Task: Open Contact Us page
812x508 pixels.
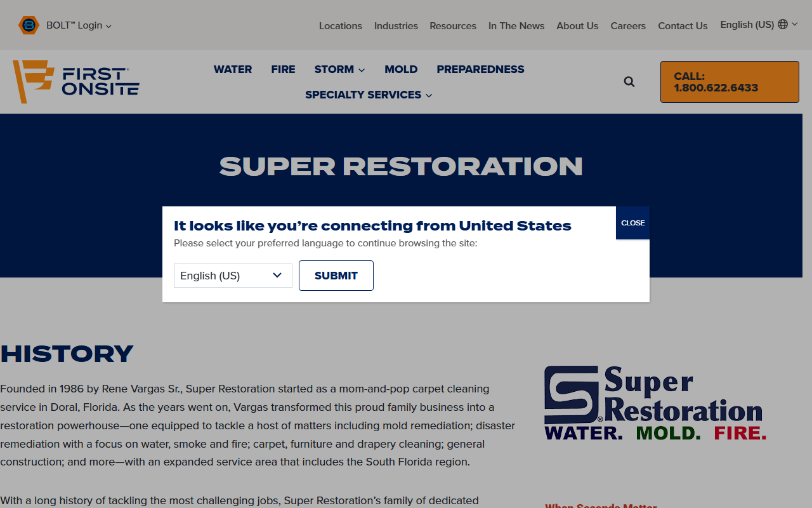Action: tap(683, 25)
